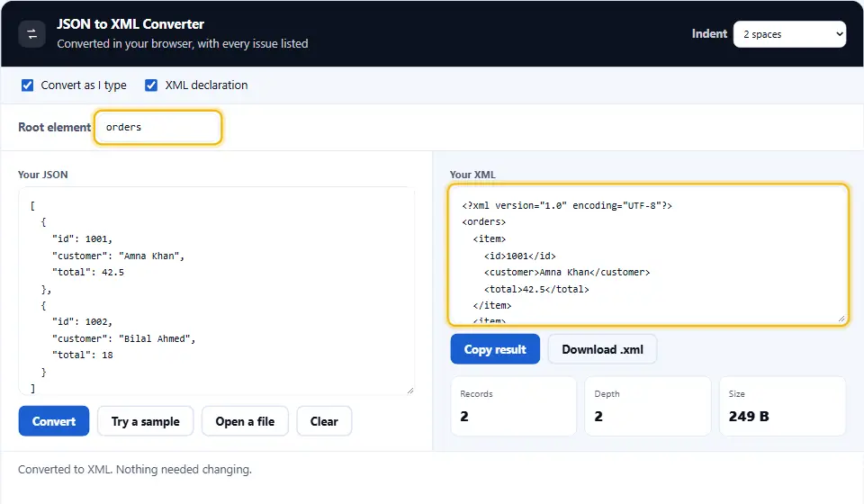Click inside the Your JSON text area
Image resolution: width=864 pixels, height=504 pixels.
[216, 291]
